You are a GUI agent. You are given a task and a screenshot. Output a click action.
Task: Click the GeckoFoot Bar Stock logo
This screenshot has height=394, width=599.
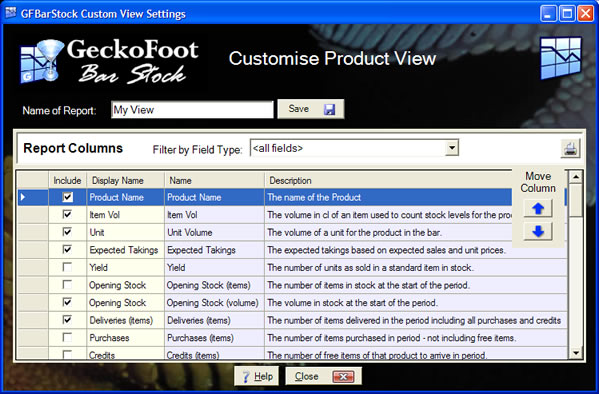point(110,61)
